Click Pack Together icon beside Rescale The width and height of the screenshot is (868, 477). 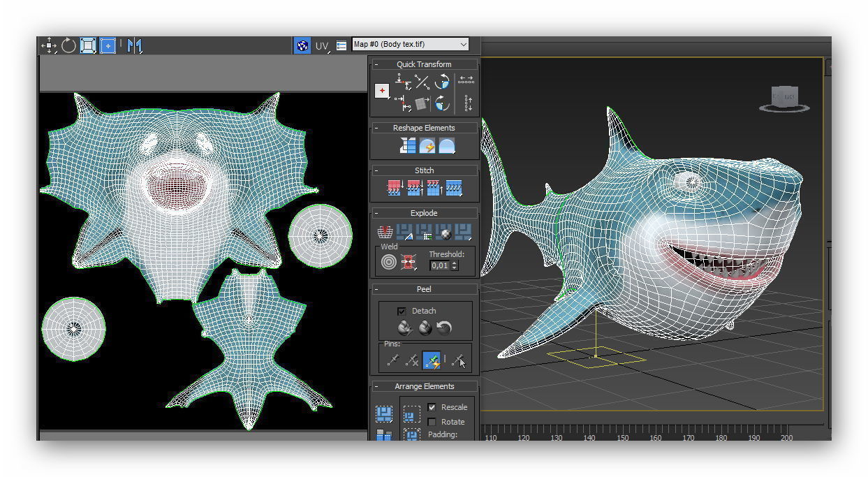click(412, 415)
